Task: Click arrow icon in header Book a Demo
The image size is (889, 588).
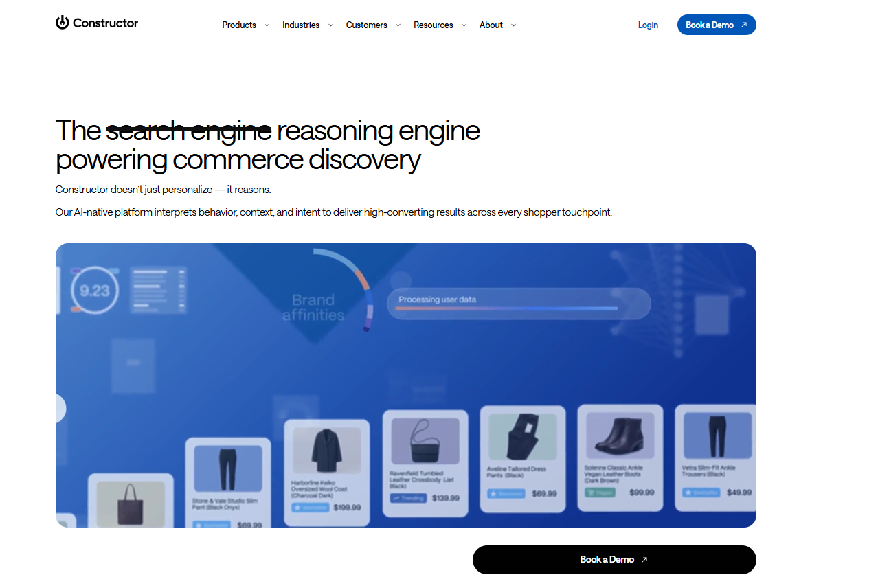Action: point(743,25)
